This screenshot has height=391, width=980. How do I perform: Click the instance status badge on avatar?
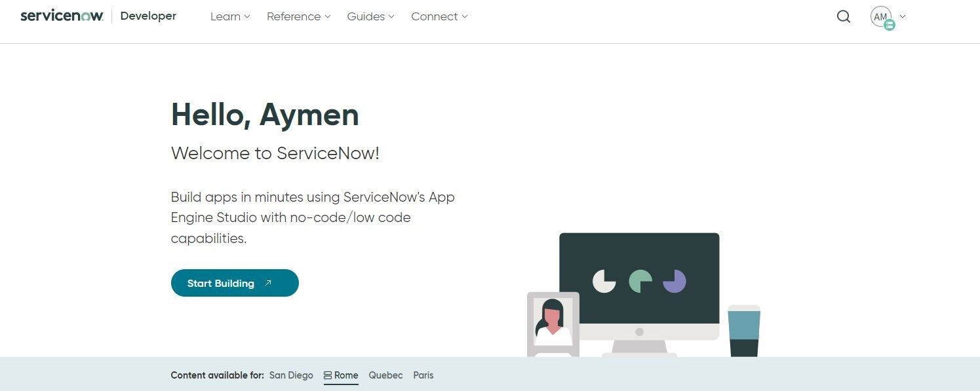(889, 26)
